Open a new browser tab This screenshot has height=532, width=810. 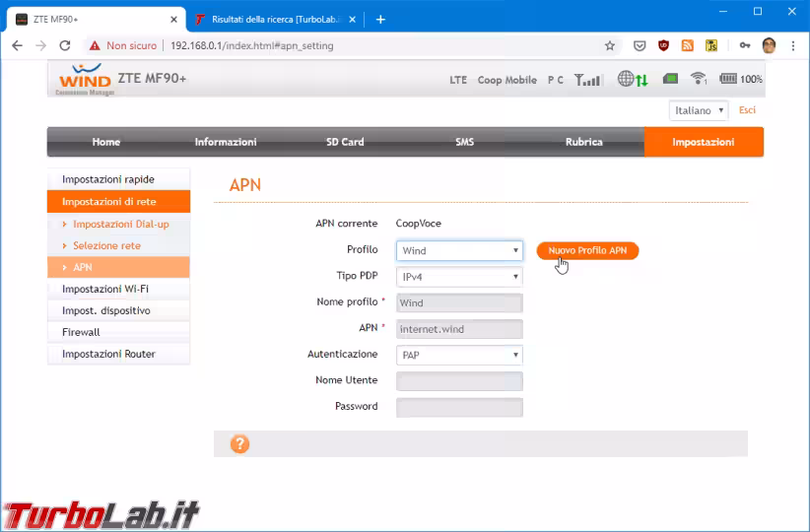coord(380,20)
